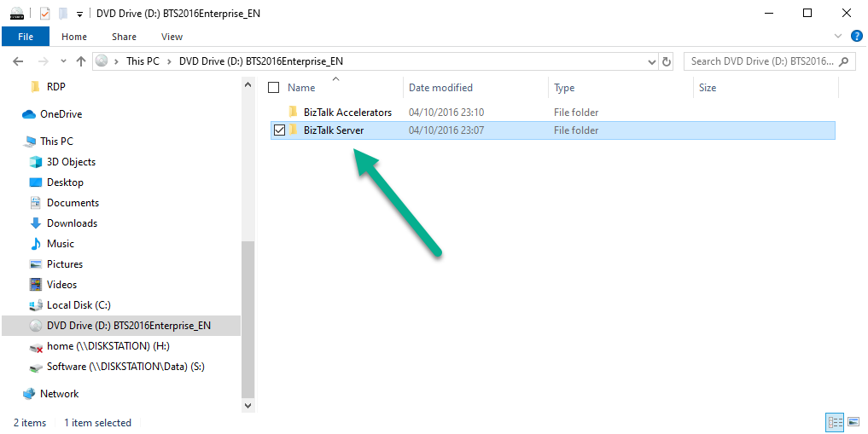Switch to details view button
The width and height of the screenshot is (868, 434).
[x=835, y=422]
